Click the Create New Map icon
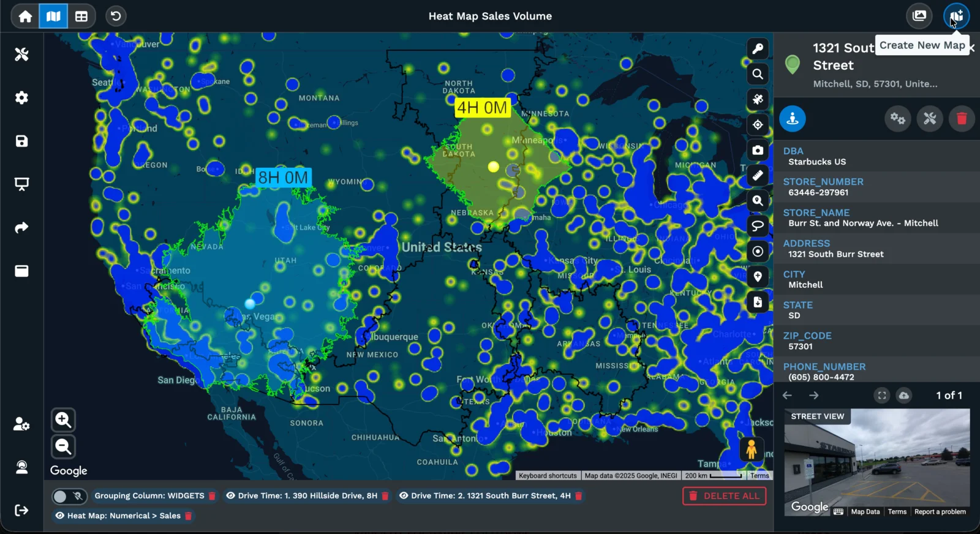This screenshot has width=980, height=534. click(x=957, y=16)
